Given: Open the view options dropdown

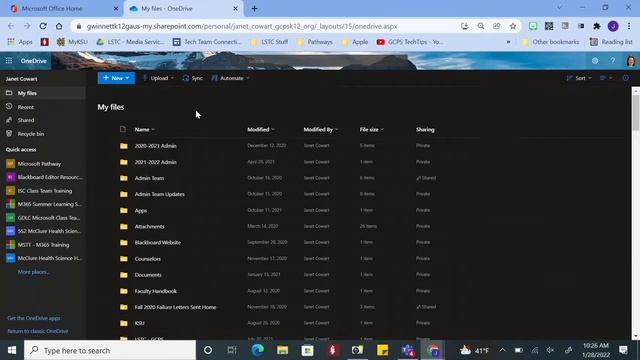Looking at the screenshot, I should point(606,78).
